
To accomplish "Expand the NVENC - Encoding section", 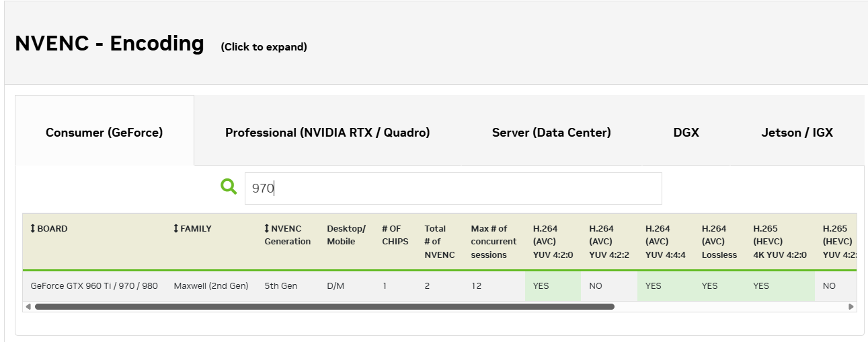I will coord(110,44).
